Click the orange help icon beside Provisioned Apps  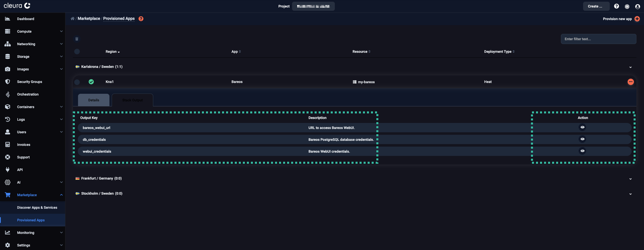coord(141,19)
